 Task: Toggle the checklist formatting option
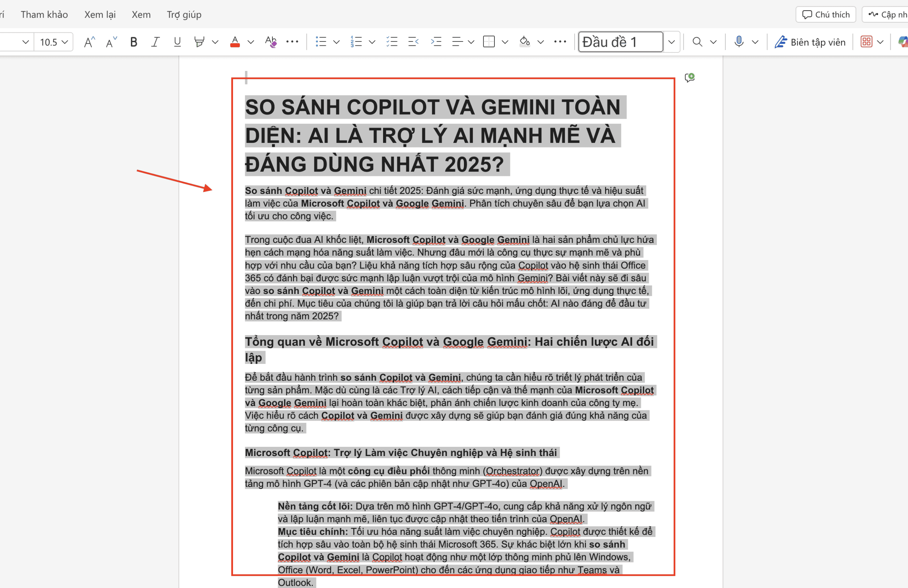[x=392, y=41]
